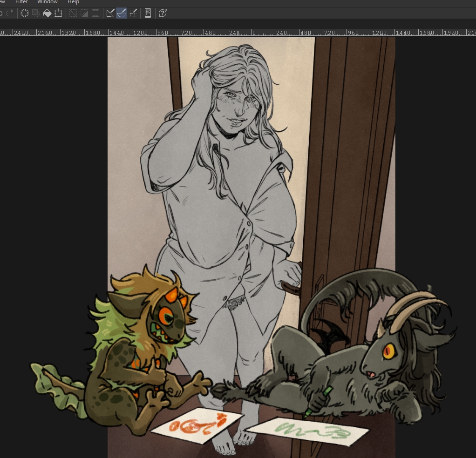Open the Help menu

[x=73, y=2]
